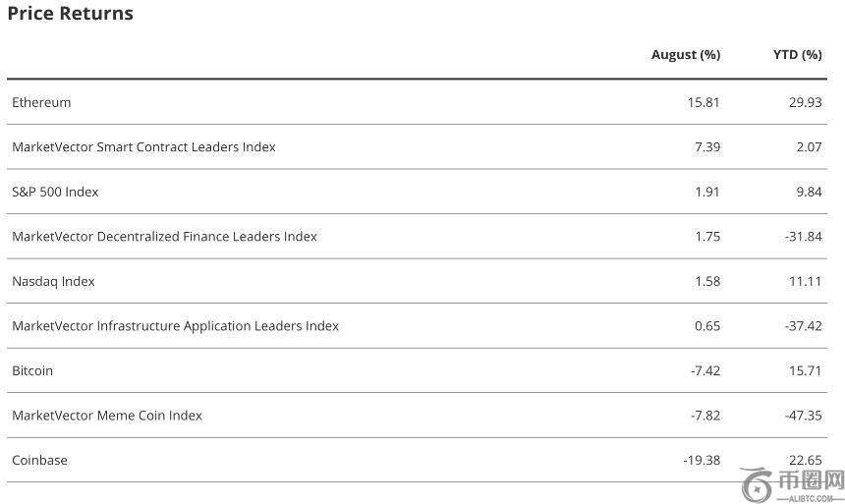Select MarketVector Infrastructure Application Leaders Index
This screenshot has height=504, width=845.
pos(175,326)
